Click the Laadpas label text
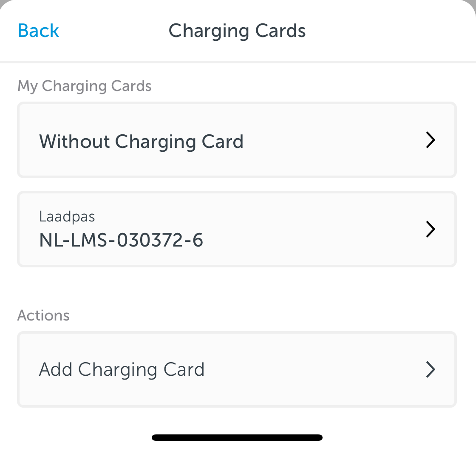Screen dimensions: 476x451 [x=67, y=217]
